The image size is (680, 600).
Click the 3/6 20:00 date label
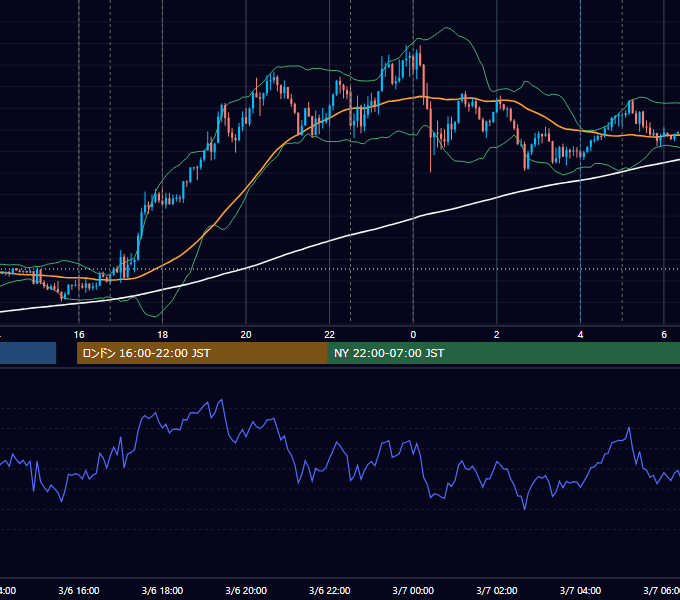click(x=246, y=591)
